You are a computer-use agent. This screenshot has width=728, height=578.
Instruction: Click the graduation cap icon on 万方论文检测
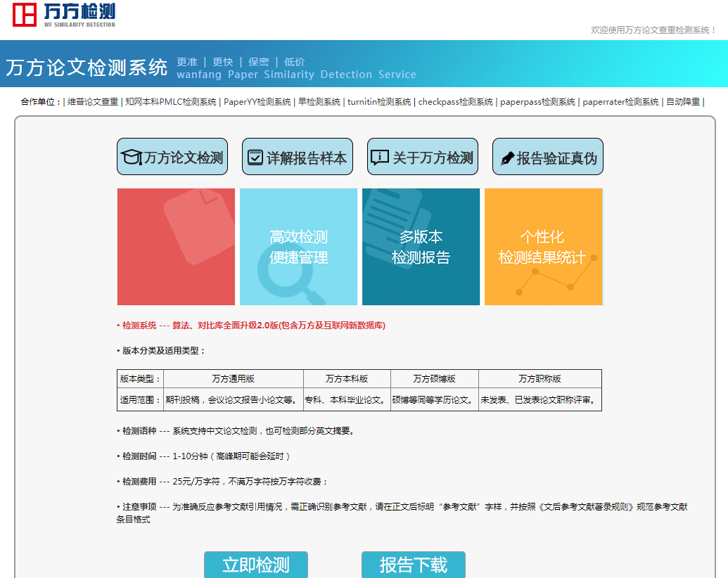click(x=132, y=158)
